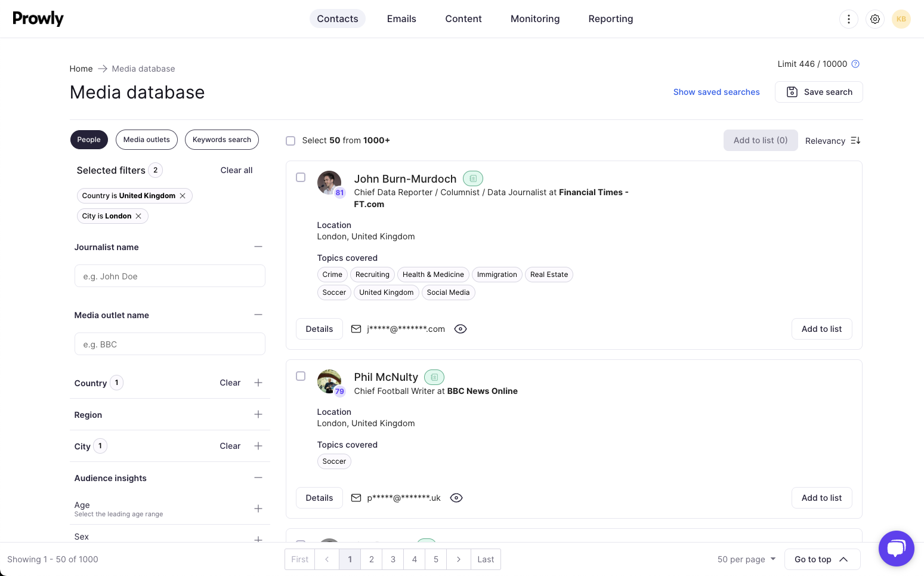This screenshot has height=576, width=924.
Task: Remove the City is London filter
Action: (138, 216)
